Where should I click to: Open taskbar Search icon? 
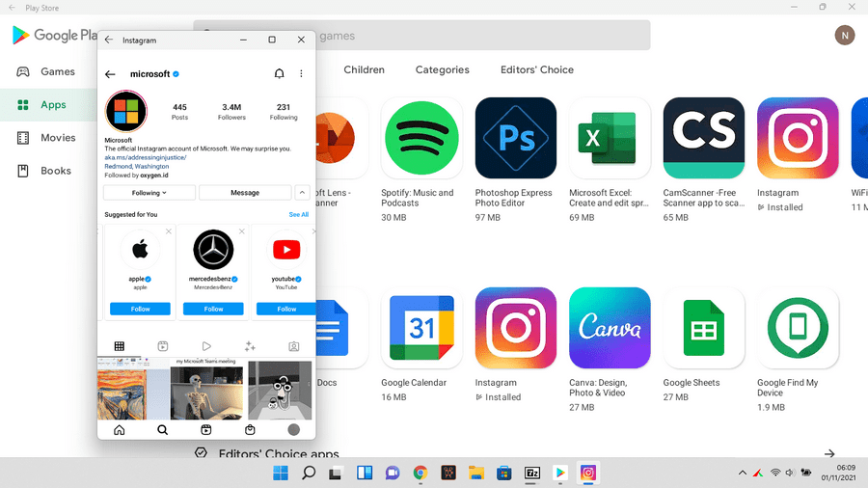pyautogui.click(x=309, y=473)
